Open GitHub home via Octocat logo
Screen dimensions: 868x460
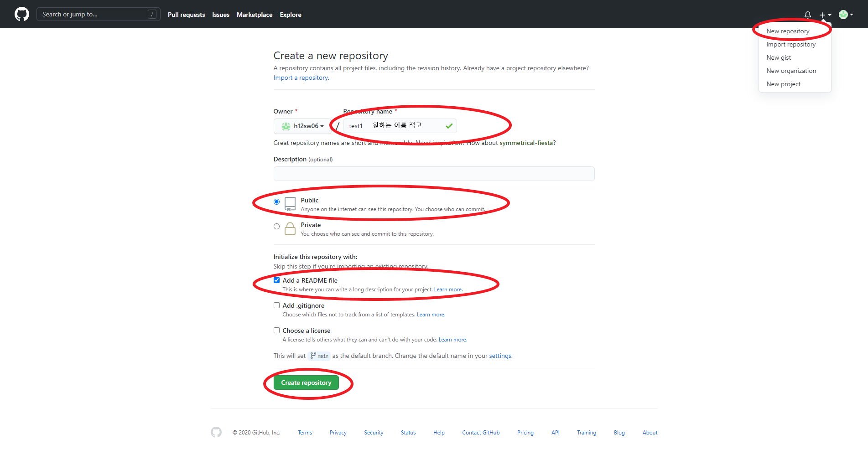(22, 14)
